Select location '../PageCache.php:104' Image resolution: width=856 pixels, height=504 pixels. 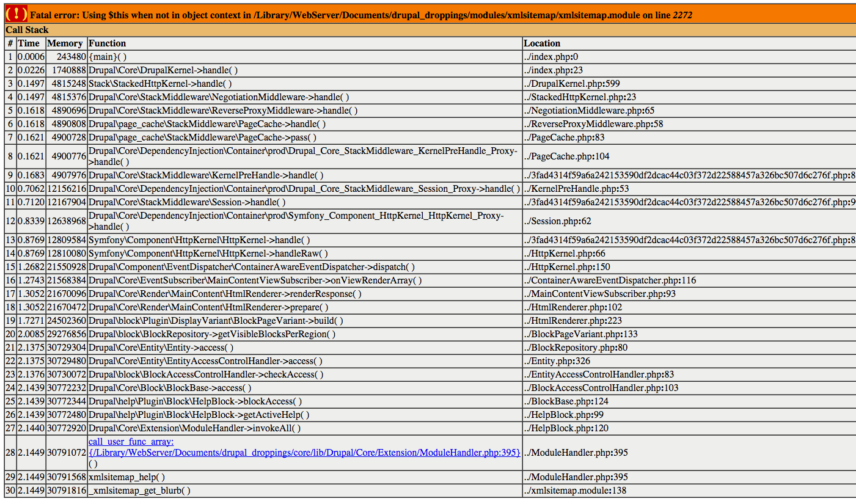pyautogui.click(x=566, y=156)
